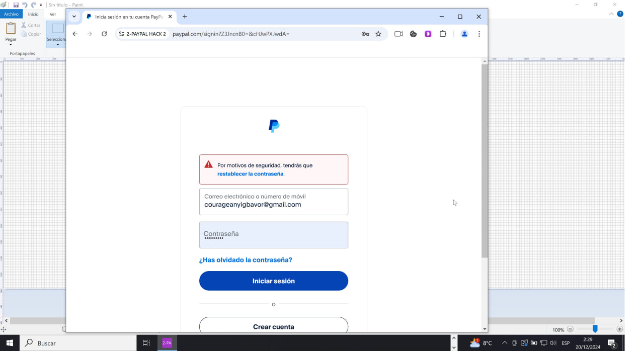Click Copiar in Paint's clipboard group
Image resolution: width=644 pixels, height=351 pixels.
point(31,34)
